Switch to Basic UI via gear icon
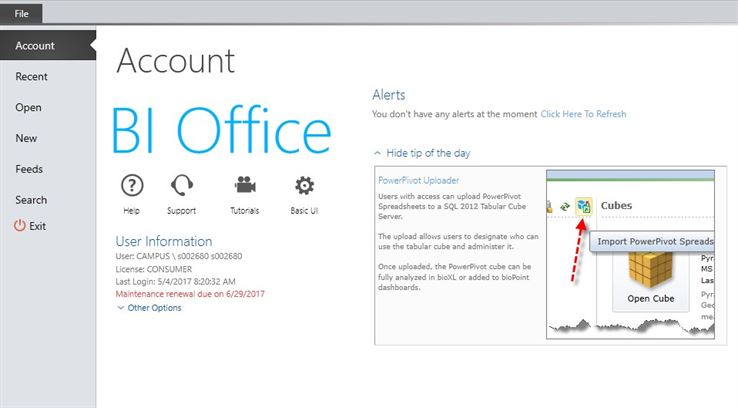The width and height of the screenshot is (738, 408). coord(304,186)
